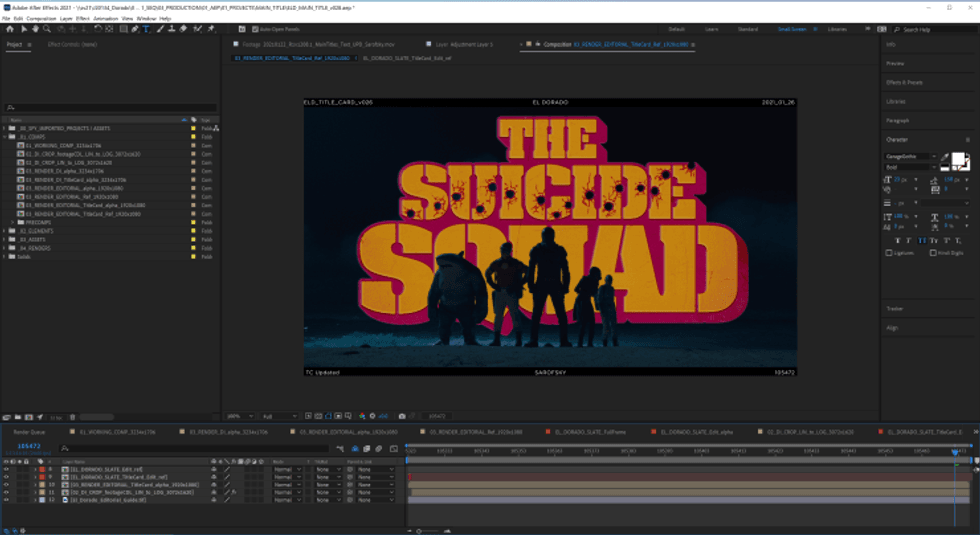Open the viewer magnification 100% dropdown
This screenshot has width=980, height=535.
240,416
